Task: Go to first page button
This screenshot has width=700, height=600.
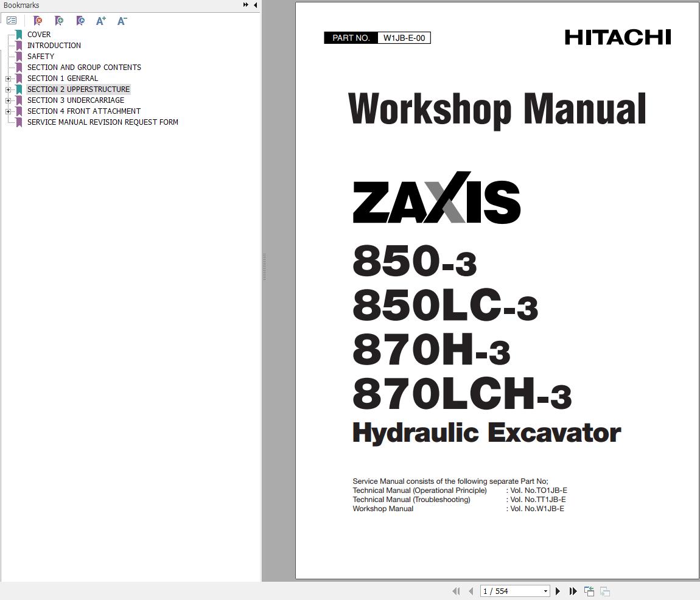Action: (x=456, y=591)
